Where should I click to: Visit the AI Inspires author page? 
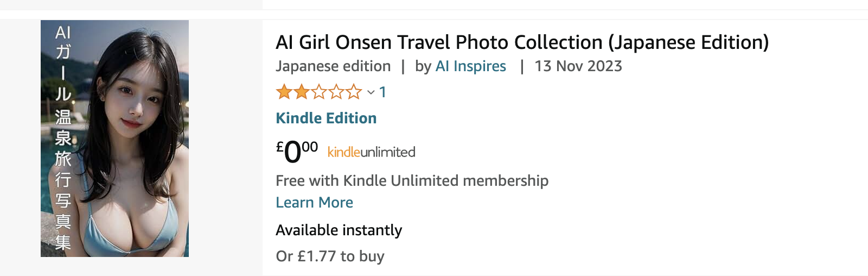coord(471,66)
